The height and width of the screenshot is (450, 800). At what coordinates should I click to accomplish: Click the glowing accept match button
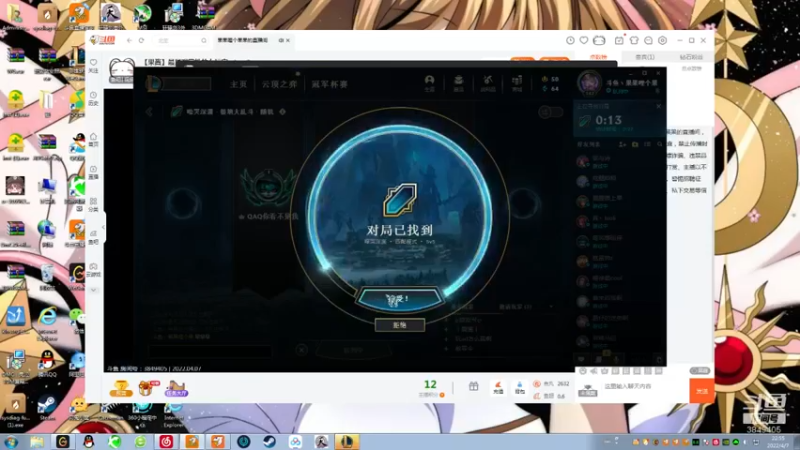pos(399,299)
